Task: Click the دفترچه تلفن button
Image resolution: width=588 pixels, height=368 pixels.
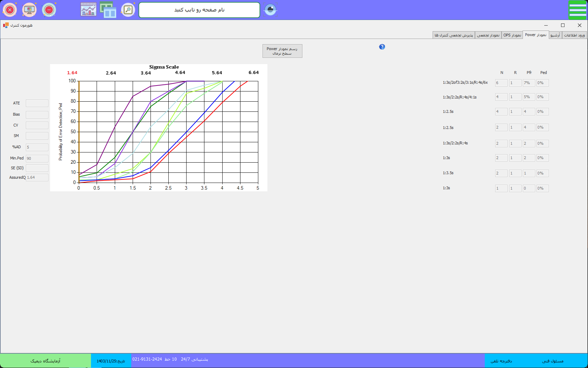Action: tap(501, 361)
